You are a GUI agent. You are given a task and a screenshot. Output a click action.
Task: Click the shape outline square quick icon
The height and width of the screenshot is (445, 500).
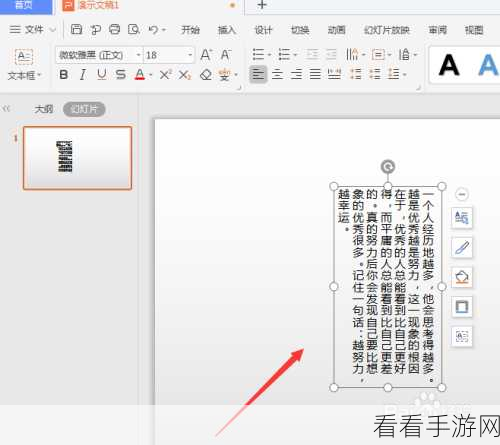pos(462,307)
